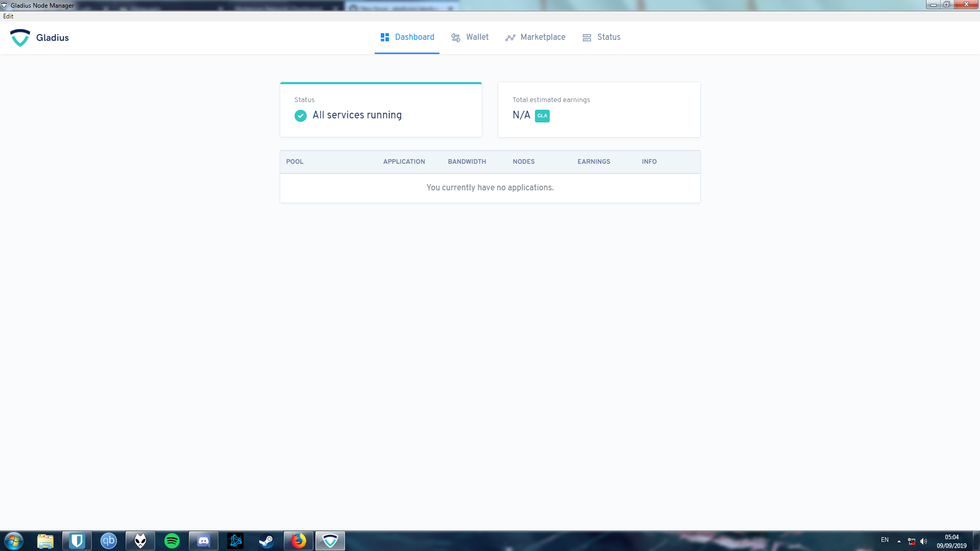Open qBittorrent from the taskbar
980x551 pixels.
(109, 541)
